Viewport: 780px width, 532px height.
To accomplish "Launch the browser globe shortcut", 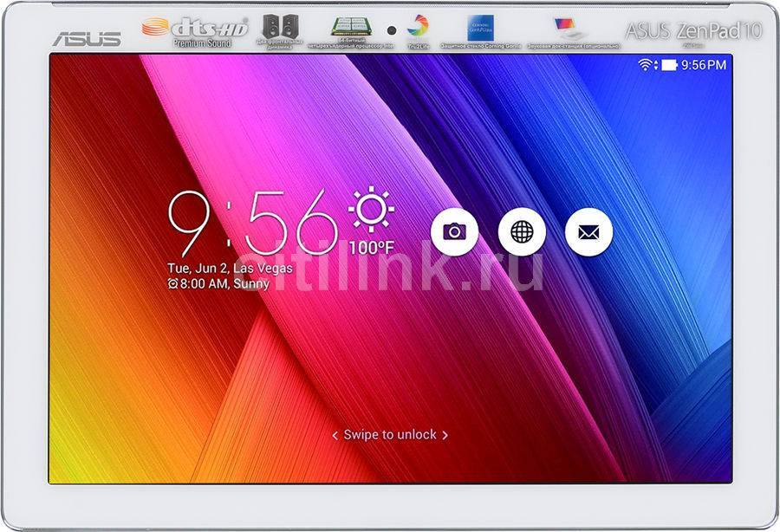I will pyautogui.click(x=522, y=231).
